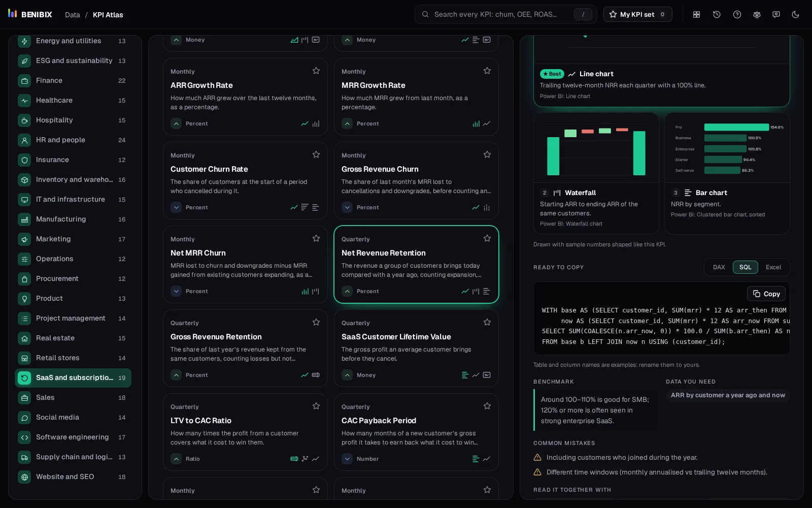Click the Product lightbulb icon

[x=24, y=299]
